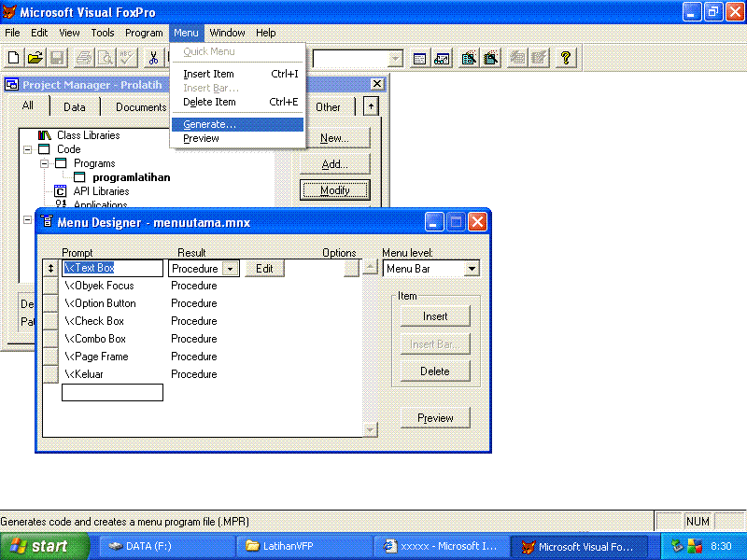Open the Window menu
The height and width of the screenshot is (560, 747).
tap(227, 33)
